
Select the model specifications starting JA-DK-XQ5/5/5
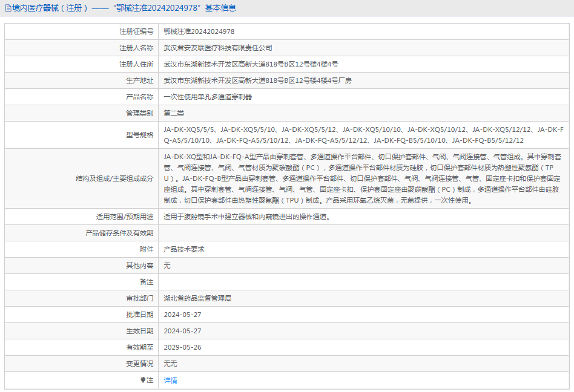363,135
